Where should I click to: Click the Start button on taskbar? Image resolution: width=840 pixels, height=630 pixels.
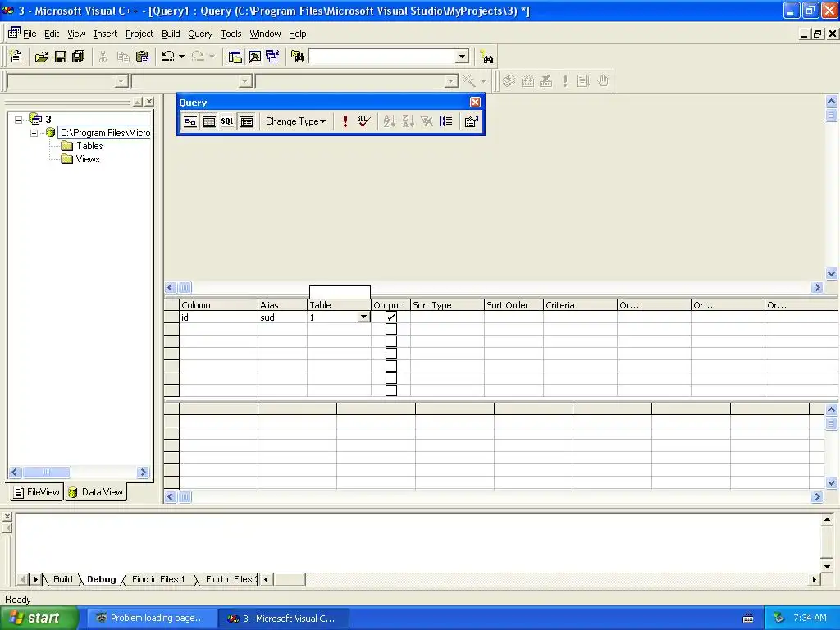click(39, 619)
